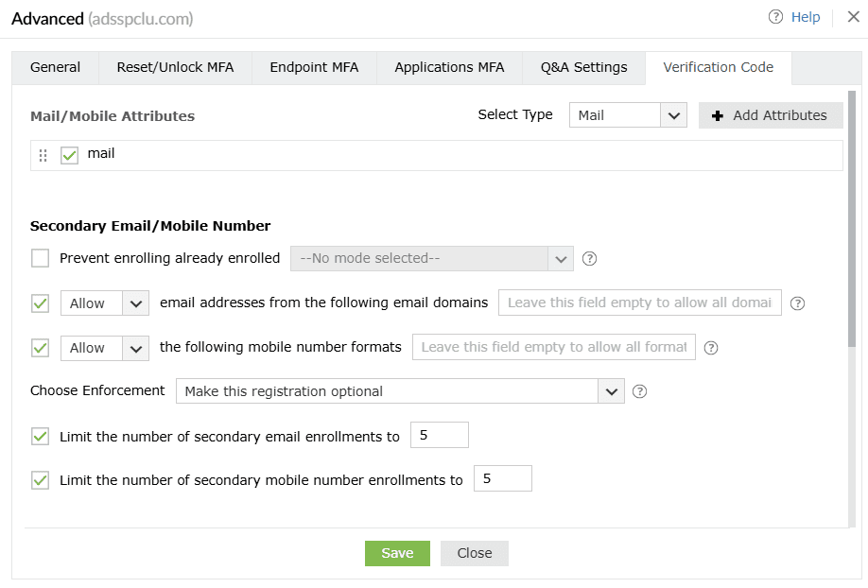
Task: Enable Prevent enrolling already enrolled
Action: (x=40, y=258)
